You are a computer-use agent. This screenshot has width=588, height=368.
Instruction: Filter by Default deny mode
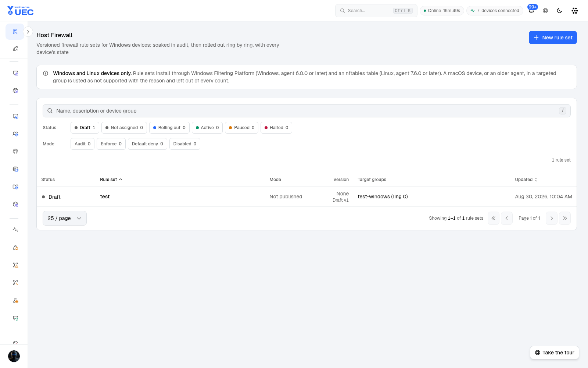(147, 144)
